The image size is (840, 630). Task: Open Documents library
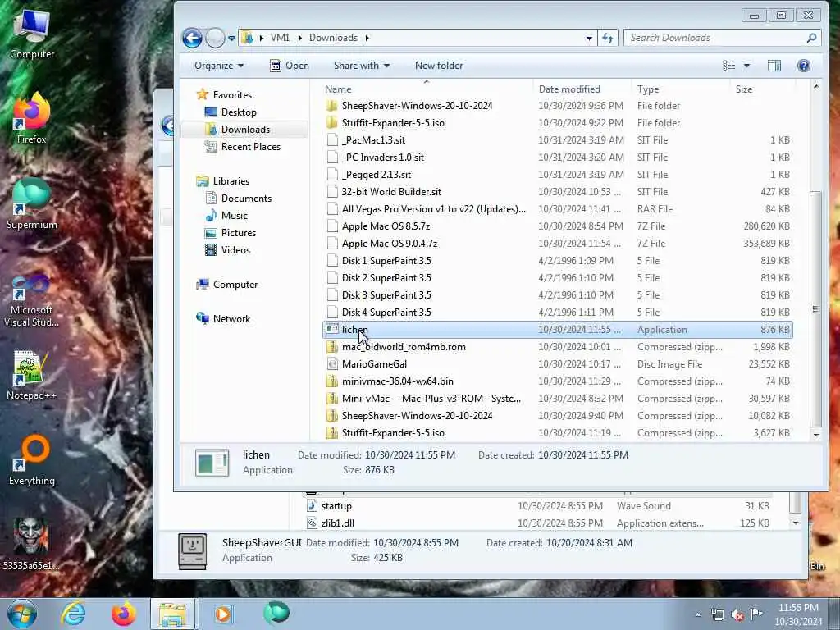click(x=239, y=199)
